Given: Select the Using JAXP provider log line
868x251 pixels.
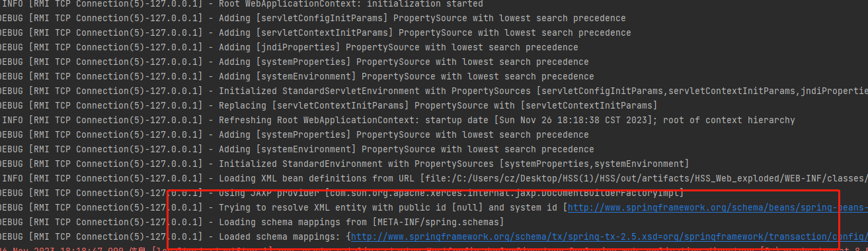Looking at the screenshot, I should 434,193.
